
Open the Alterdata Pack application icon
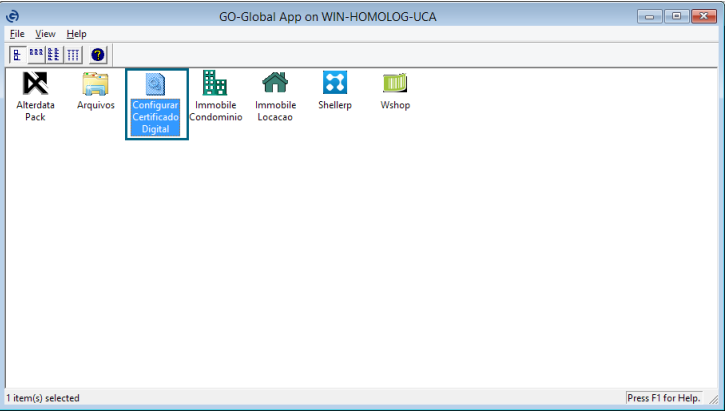point(35,84)
